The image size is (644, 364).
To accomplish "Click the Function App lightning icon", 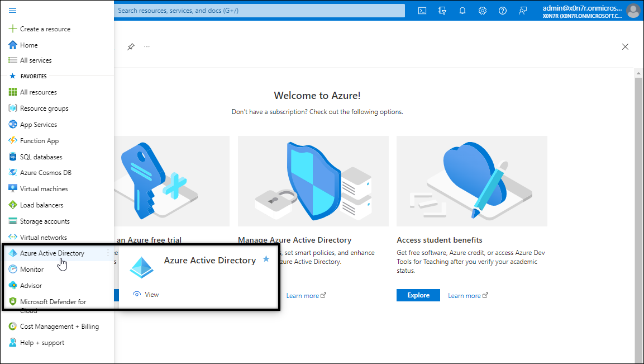I will [x=13, y=141].
